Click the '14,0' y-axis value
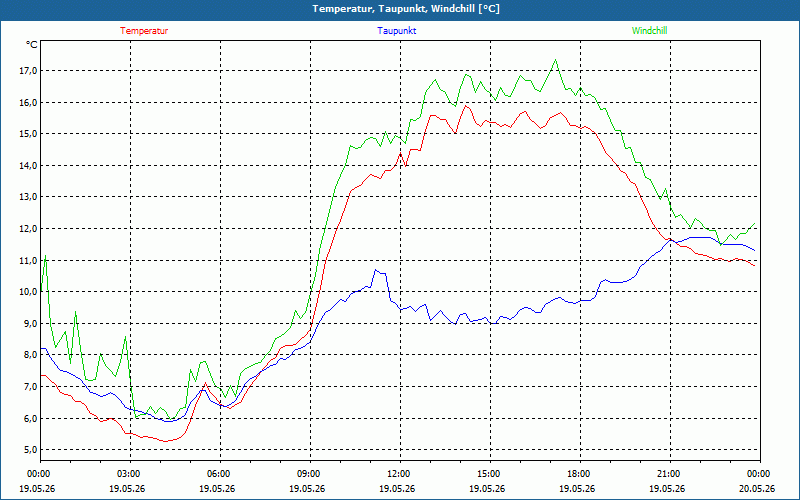 tap(29, 165)
